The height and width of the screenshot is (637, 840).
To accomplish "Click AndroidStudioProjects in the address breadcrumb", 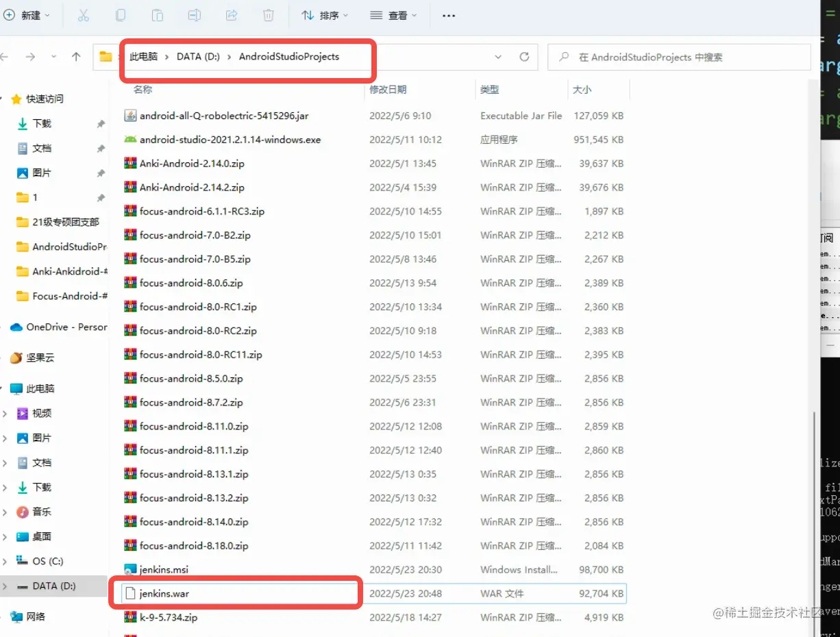I will click(289, 57).
